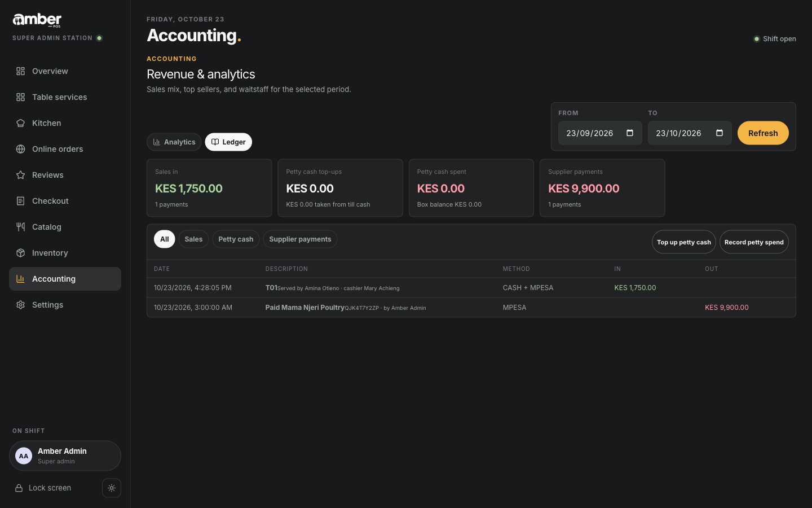This screenshot has height=508, width=812.
Task: Click the Refresh button
Action: pyautogui.click(x=763, y=133)
